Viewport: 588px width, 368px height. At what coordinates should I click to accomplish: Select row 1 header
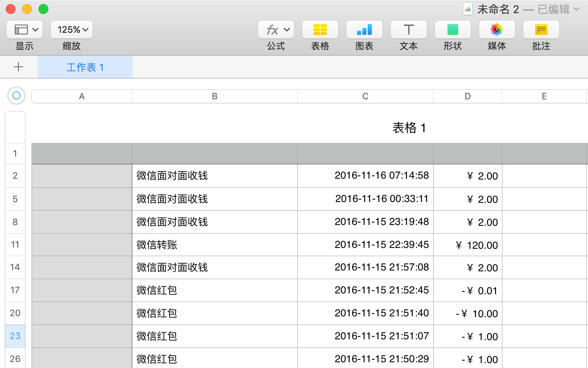15,154
